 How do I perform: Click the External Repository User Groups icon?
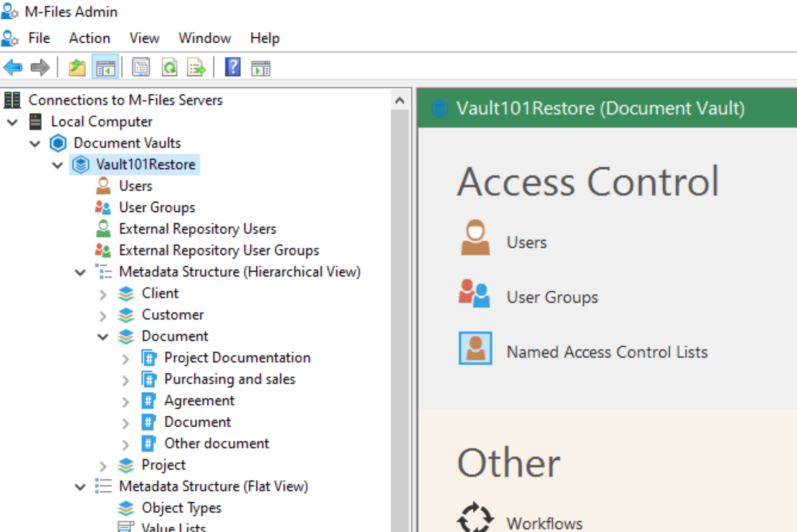tap(103, 250)
